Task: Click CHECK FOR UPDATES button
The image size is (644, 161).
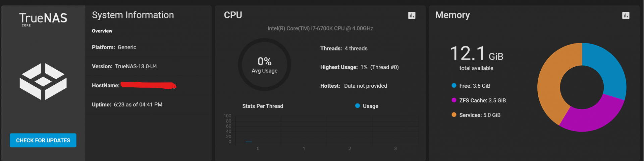Action: click(x=43, y=140)
